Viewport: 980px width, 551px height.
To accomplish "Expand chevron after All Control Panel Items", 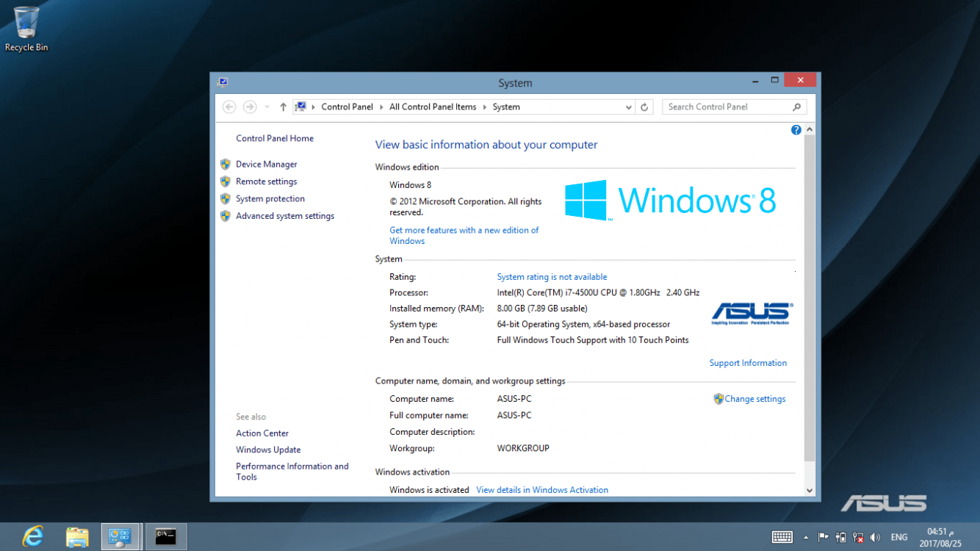I will point(485,107).
